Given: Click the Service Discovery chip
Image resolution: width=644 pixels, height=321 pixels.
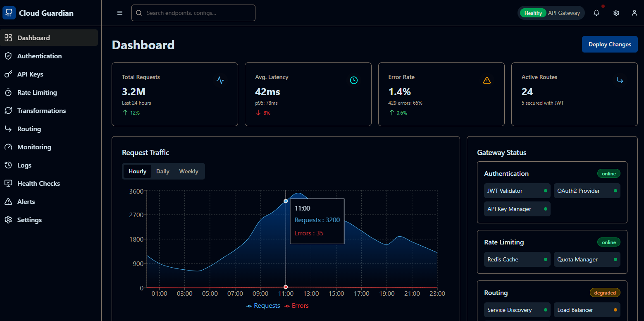Looking at the screenshot, I should [x=517, y=310].
